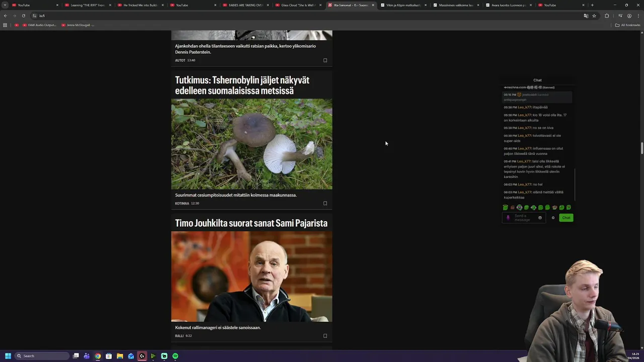The width and height of the screenshot is (644, 362).
Task: Click the Windows taskbar Search box
Action: [42, 356]
